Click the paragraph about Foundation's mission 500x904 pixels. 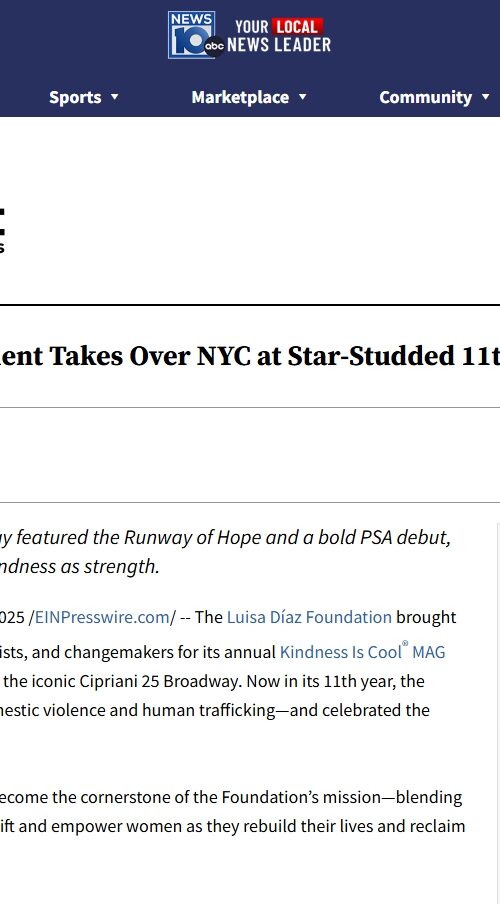(232, 812)
